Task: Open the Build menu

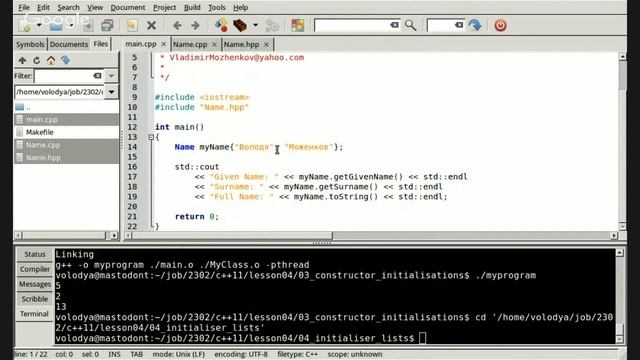Action: point(192,7)
